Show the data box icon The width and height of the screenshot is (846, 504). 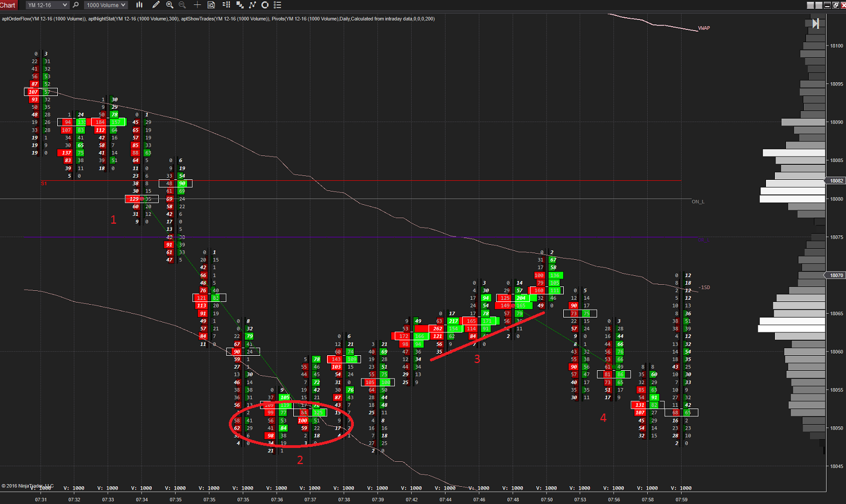pos(211,5)
